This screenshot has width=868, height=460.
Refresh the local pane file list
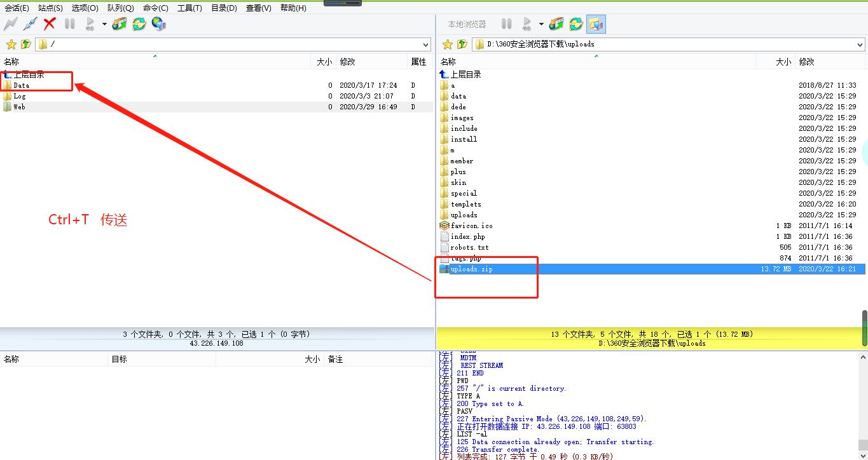pos(576,24)
